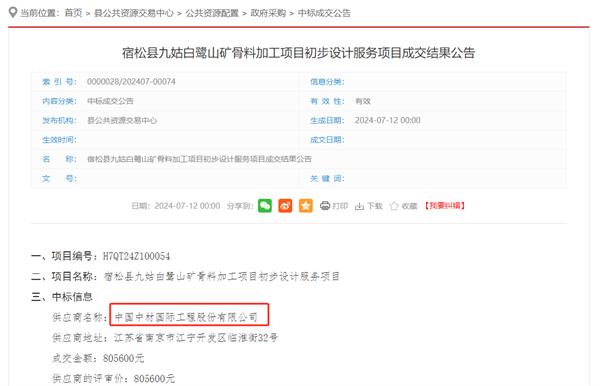The image size is (600, 386).
Task: Open 首页 in the breadcrumb
Action: point(73,13)
